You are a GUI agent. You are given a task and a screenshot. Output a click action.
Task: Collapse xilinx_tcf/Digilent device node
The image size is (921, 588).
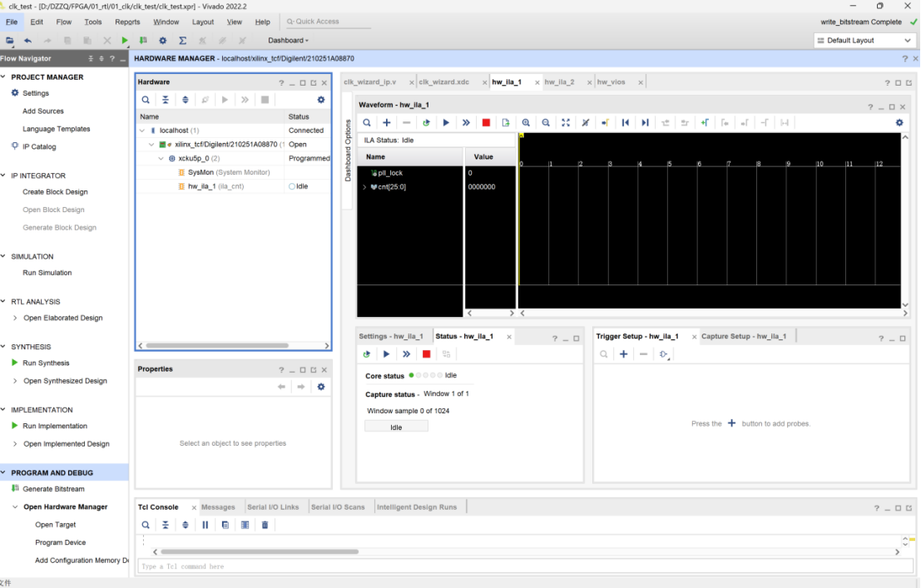coord(151,145)
